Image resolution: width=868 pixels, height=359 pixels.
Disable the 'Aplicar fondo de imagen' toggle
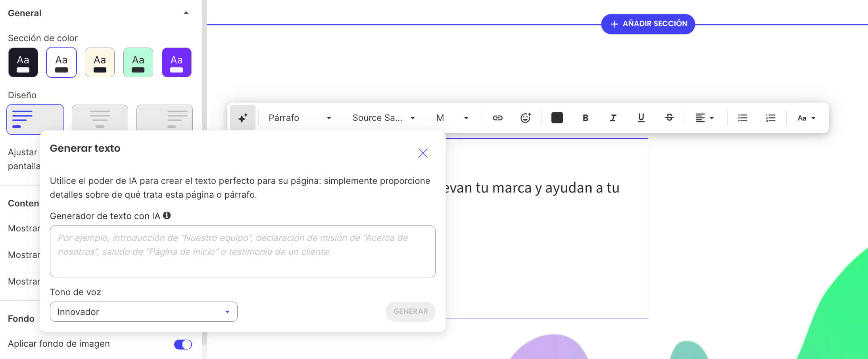[x=183, y=344]
